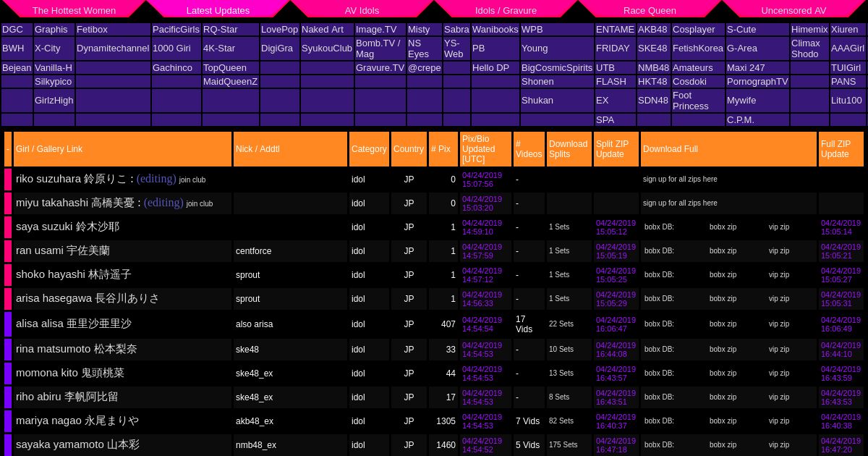Image resolution: width=868 pixels, height=456 pixels.
Task: Switch to The Hottest Women tab
Action: pos(74,10)
